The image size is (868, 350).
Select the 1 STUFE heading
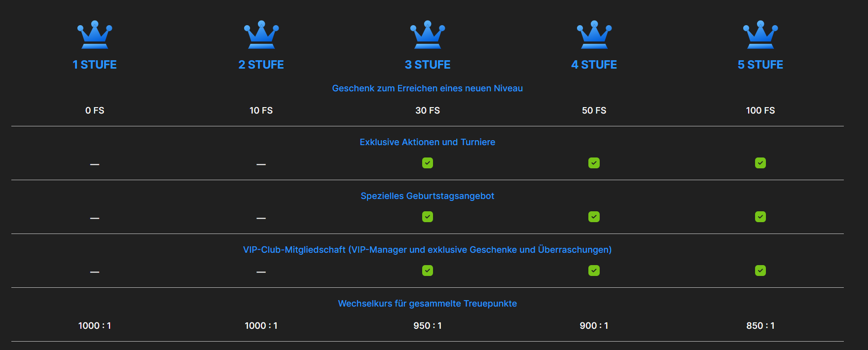95,65
